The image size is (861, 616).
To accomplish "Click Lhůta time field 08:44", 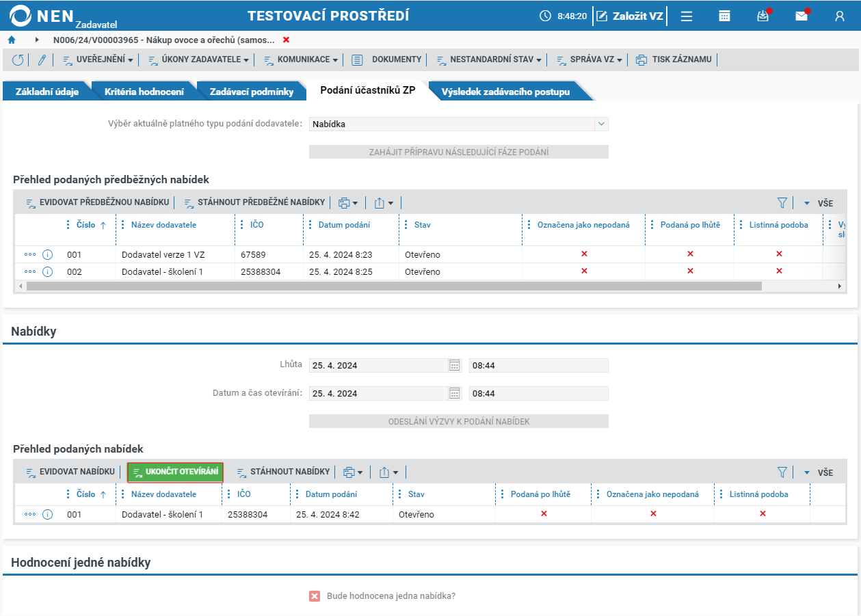I will coord(538,365).
